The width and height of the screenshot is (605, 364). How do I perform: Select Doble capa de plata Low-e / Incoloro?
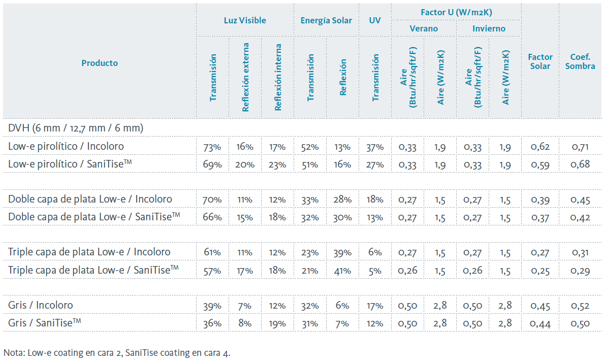point(90,199)
